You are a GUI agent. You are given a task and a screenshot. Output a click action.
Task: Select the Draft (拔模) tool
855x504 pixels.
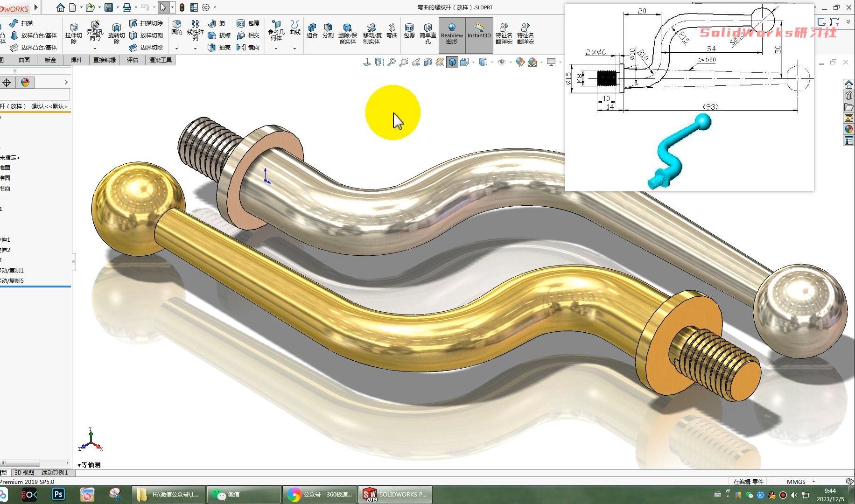pos(219,35)
